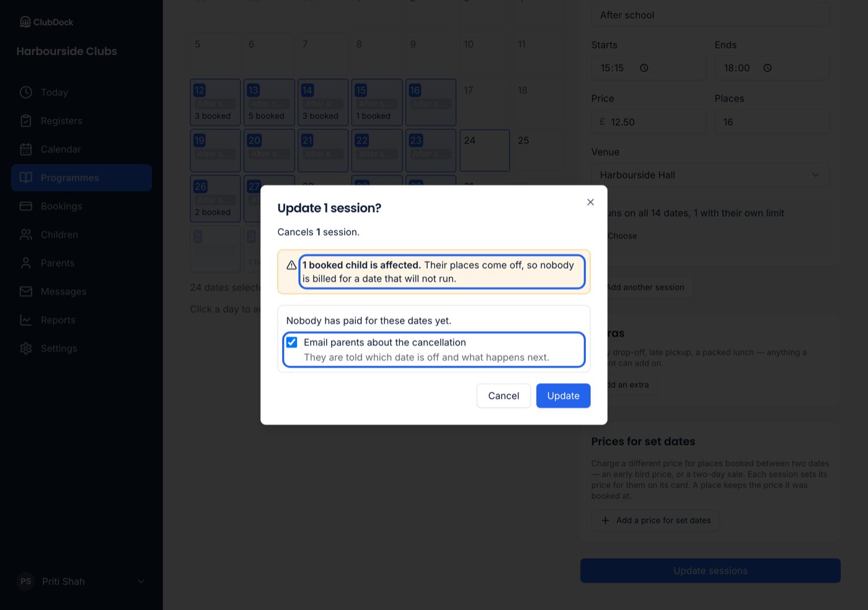Image resolution: width=868 pixels, height=610 pixels.
Task: Select calendar day 22
Action: tap(377, 151)
